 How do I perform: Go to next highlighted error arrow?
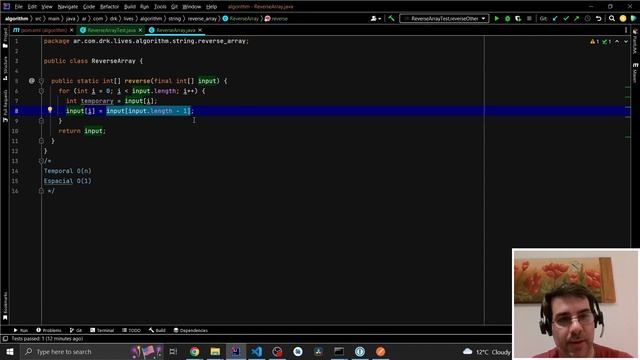click(x=626, y=42)
